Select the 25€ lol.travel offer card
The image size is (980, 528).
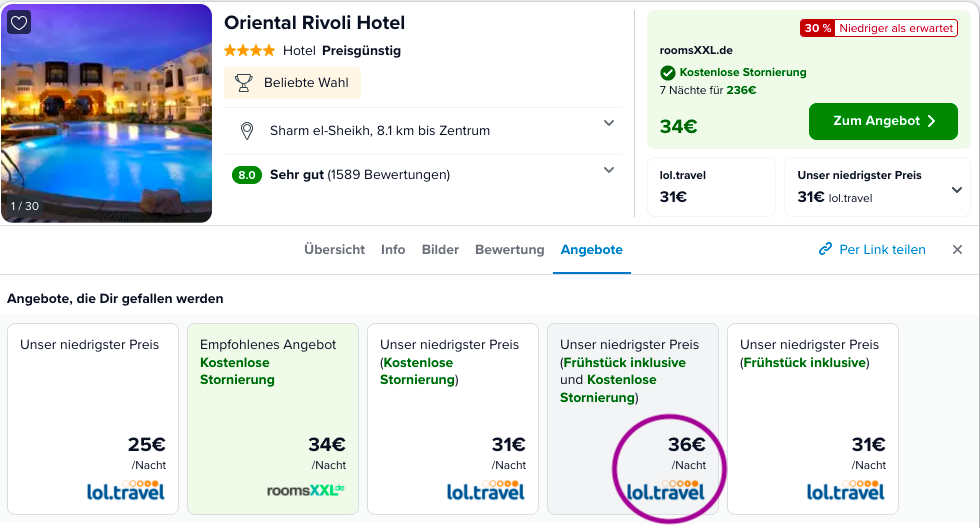[93, 419]
